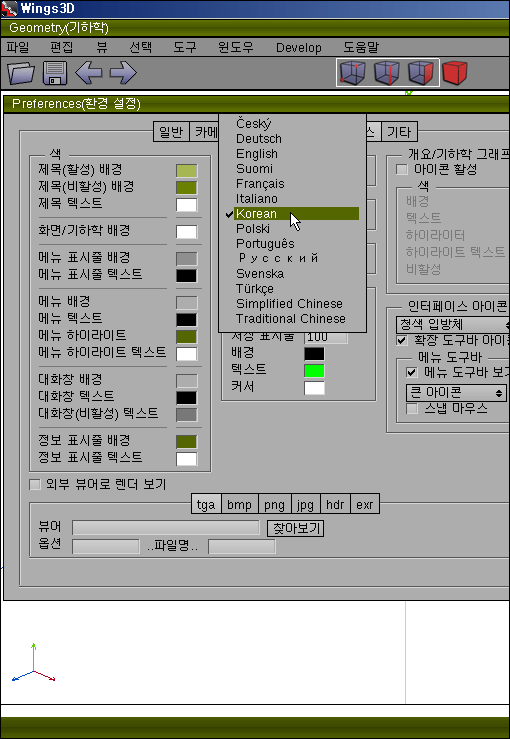This screenshot has width=510, height=739.
Task: Change the 대화창(비활성) 텍스트 color swatch
Action: 187,415
